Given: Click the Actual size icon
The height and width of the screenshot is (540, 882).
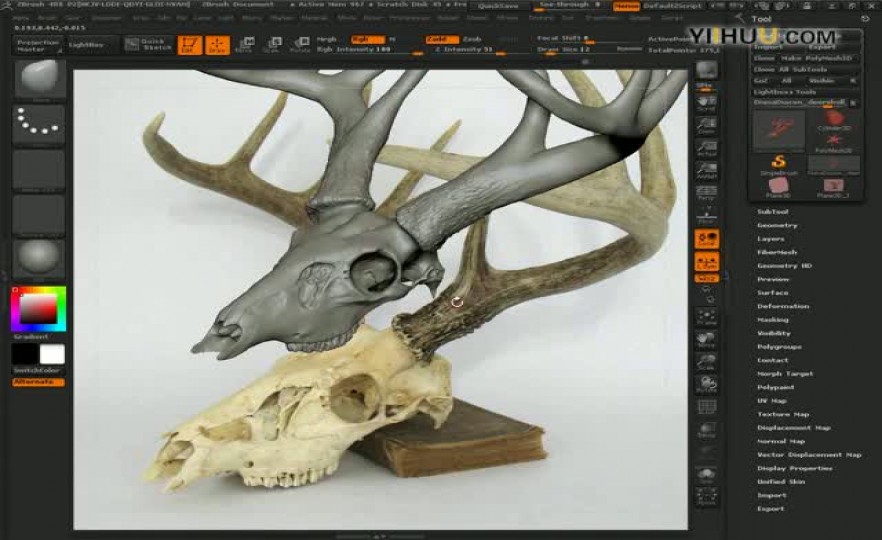Looking at the screenshot, I should click(706, 148).
